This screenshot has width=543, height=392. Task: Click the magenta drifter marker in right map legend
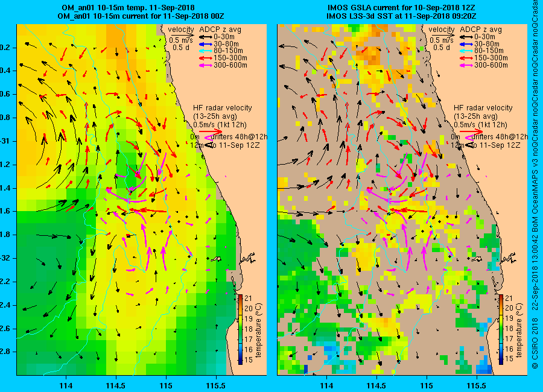(469, 138)
